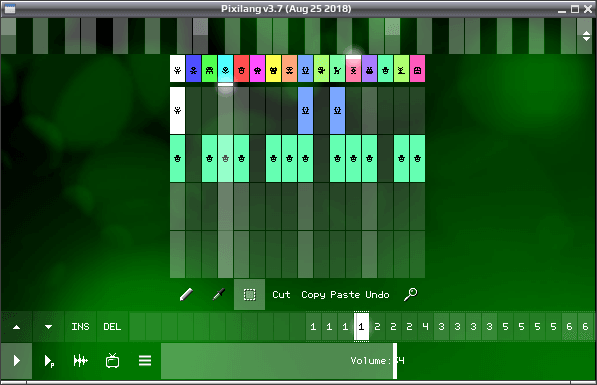Select the pencil draw tool
This screenshot has height=385, width=597.
click(x=186, y=294)
